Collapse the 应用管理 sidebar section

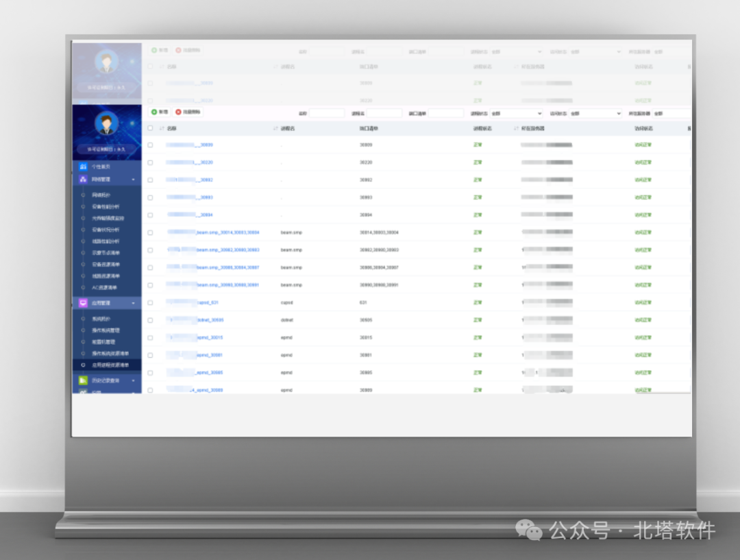point(133,303)
